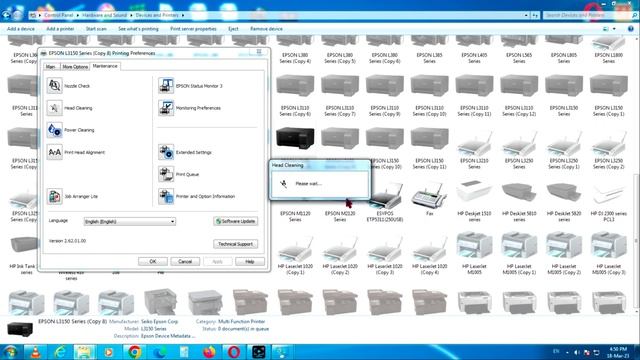Image resolution: width=640 pixels, height=360 pixels.
Task: Click the Technical Support button
Action: pyautogui.click(x=236, y=244)
